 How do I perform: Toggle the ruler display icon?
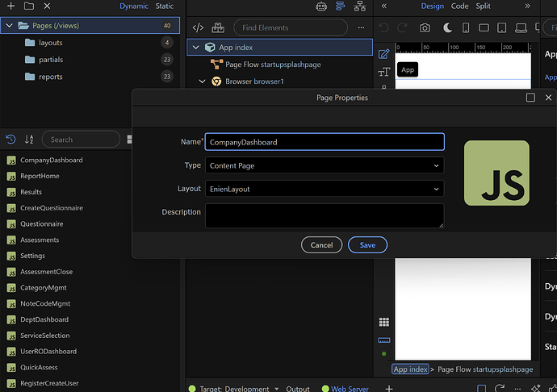click(x=384, y=340)
